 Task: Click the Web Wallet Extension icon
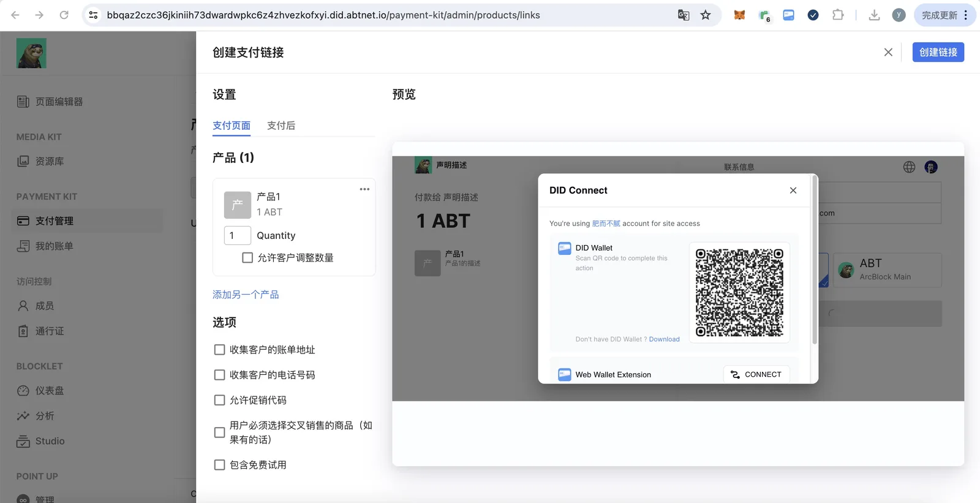click(x=565, y=374)
